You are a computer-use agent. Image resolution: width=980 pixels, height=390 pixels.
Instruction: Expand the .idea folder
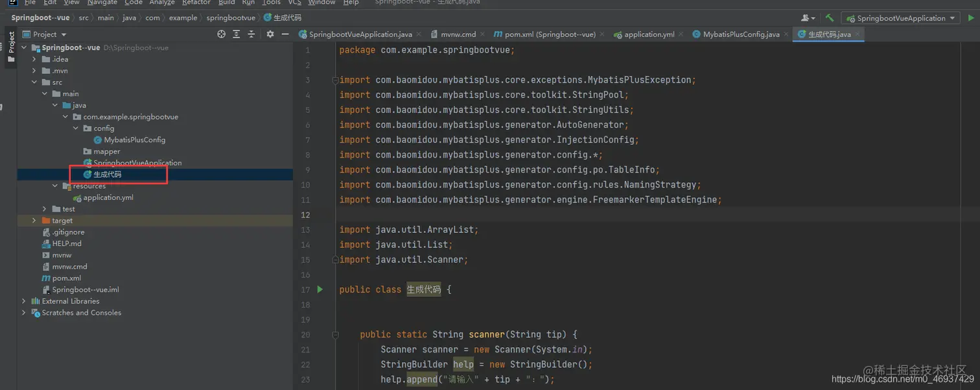(35, 59)
